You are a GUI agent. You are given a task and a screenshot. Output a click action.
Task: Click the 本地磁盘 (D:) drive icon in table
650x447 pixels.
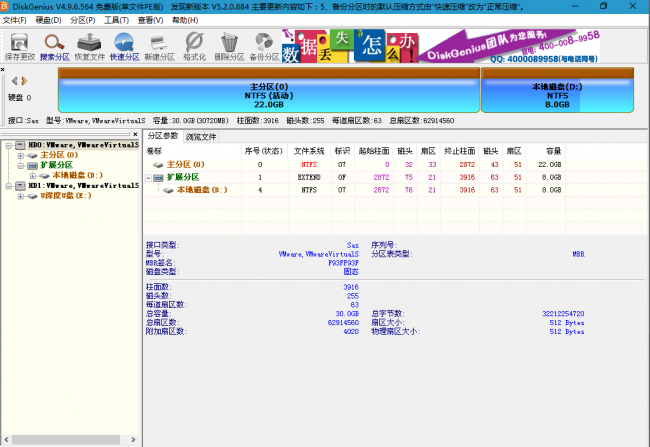pyautogui.click(x=168, y=190)
